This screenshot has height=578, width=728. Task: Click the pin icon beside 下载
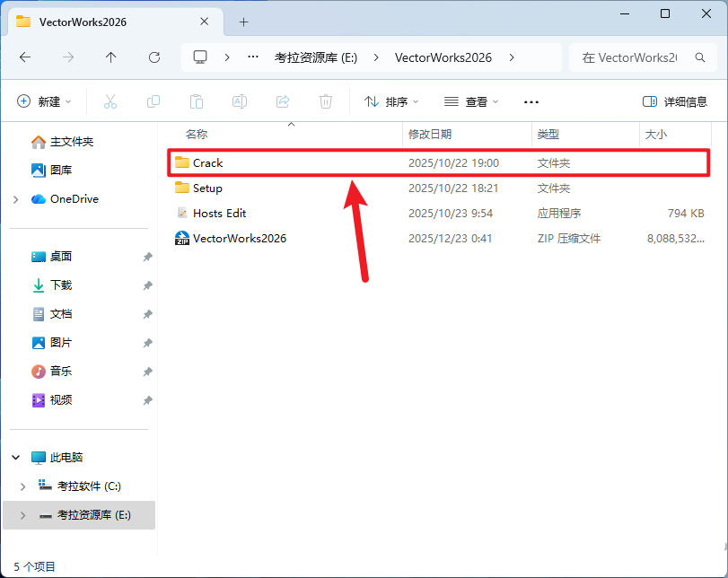147,285
